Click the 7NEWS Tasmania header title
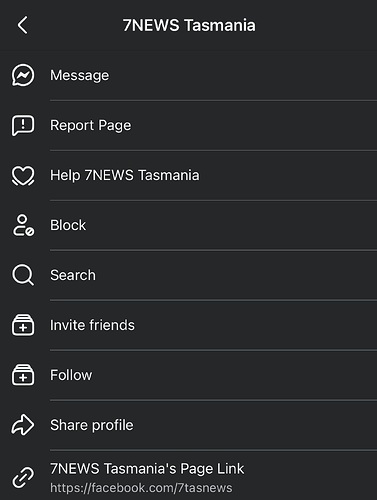This screenshot has width=377, height=500. pos(189,25)
